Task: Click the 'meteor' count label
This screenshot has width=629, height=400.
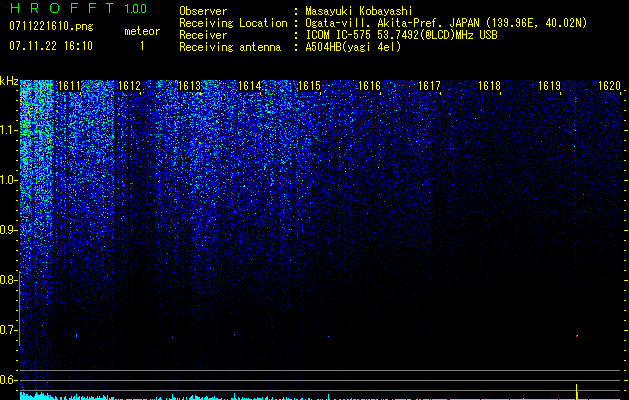Action: pyautogui.click(x=142, y=31)
